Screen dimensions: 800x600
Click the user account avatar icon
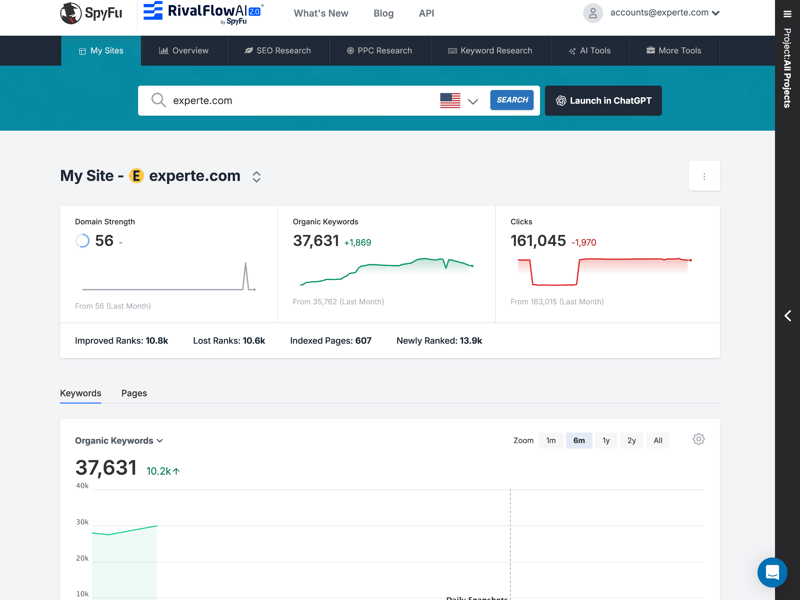tap(593, 13)
